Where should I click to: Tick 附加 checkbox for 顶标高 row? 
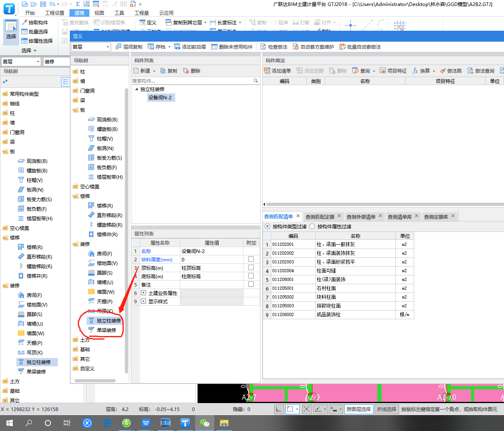pos(251,268)
